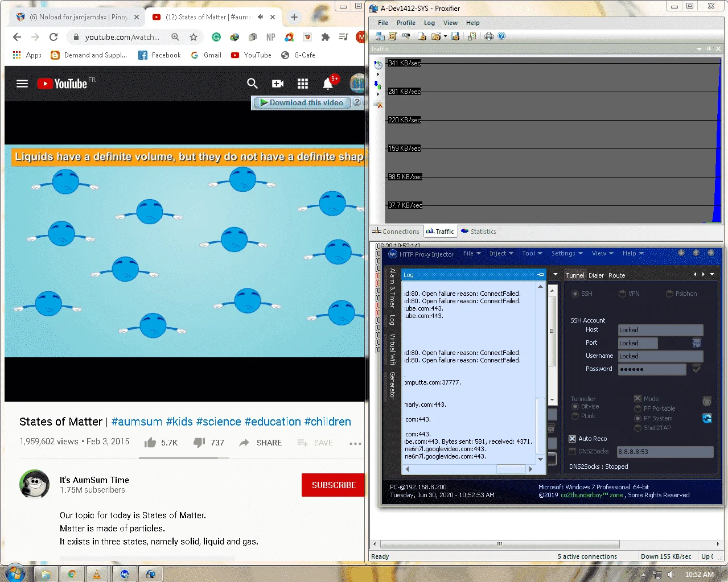The width and height of the screenshot is (728, 582).
Task: Switch to the Route tab
Action: [616, 275]
